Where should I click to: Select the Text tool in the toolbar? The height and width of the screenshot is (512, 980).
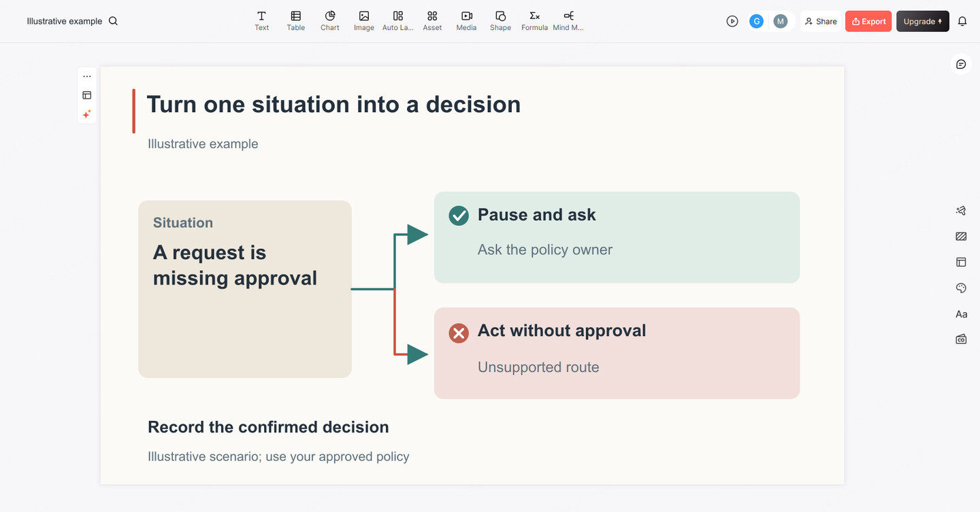click(x=261, y=20)
